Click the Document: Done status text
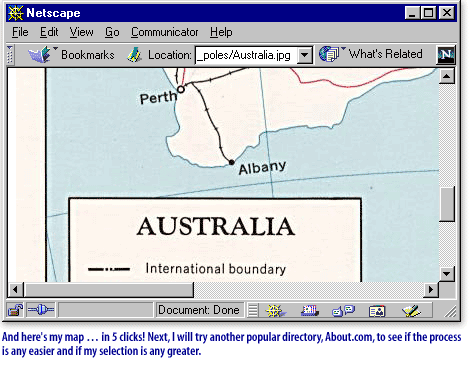The image size is (470, 390). click(x=199, y=310)
